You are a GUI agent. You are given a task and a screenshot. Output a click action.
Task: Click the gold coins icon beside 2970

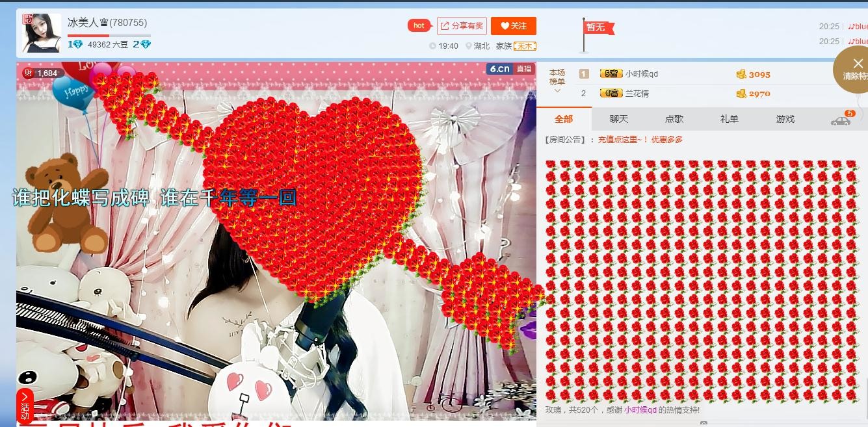[741, 94]
